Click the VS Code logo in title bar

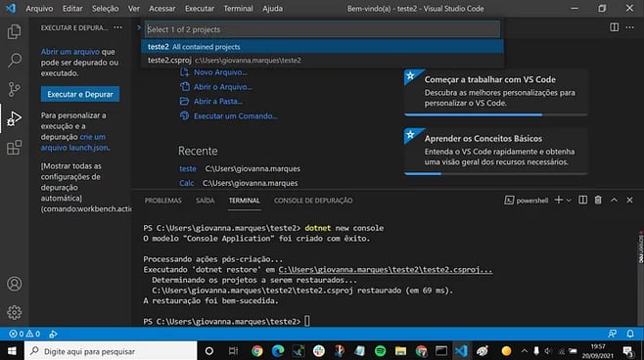(11, 8)
